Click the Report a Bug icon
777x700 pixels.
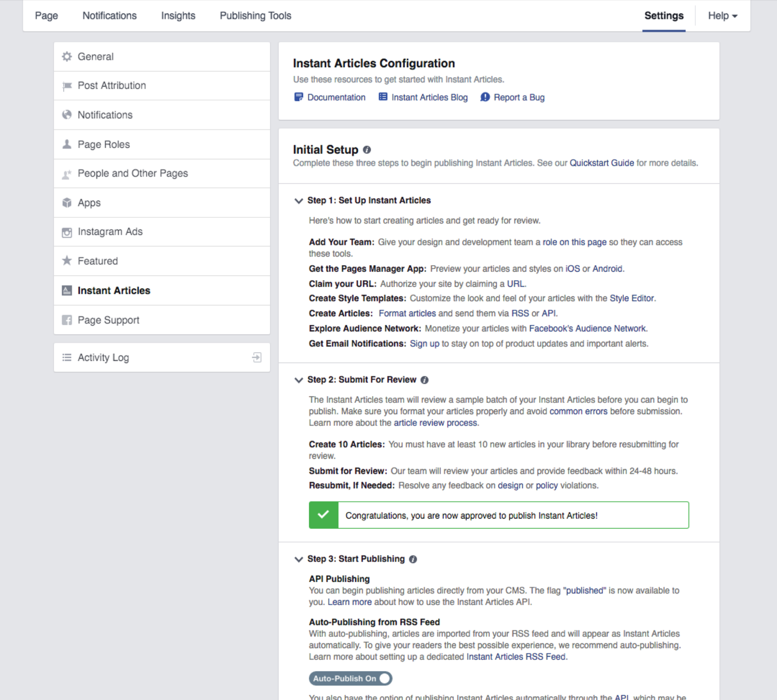click(485, 97)
